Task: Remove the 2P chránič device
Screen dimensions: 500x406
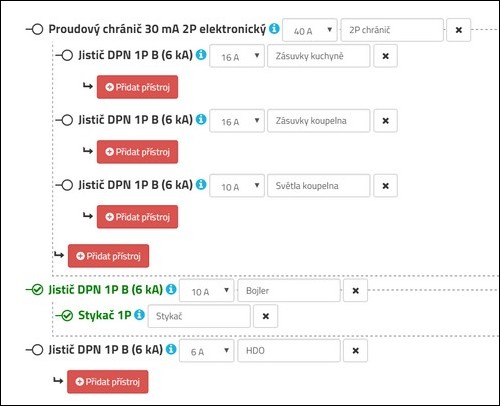Action: pos(458,30)
